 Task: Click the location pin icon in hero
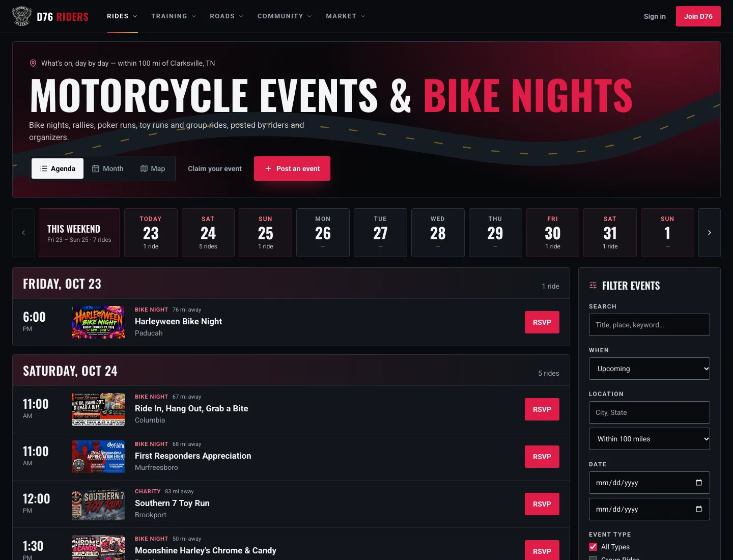click(x=33, y=63)
